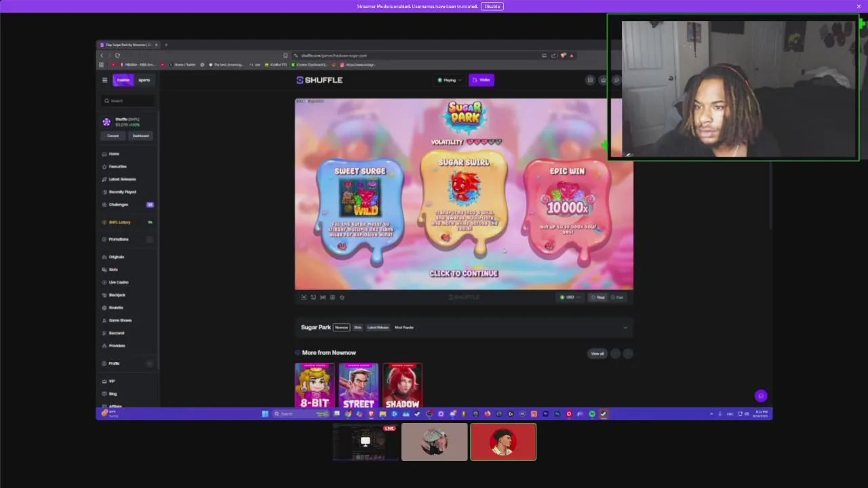
Task: Click to continue in Sugar Park game
Action: [x=464, y=273]
